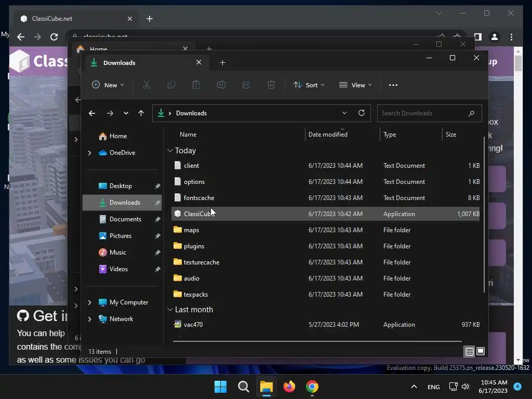532x399 pixels.
Task: Go forward in Explorer navigation
Action: [110, 113]
